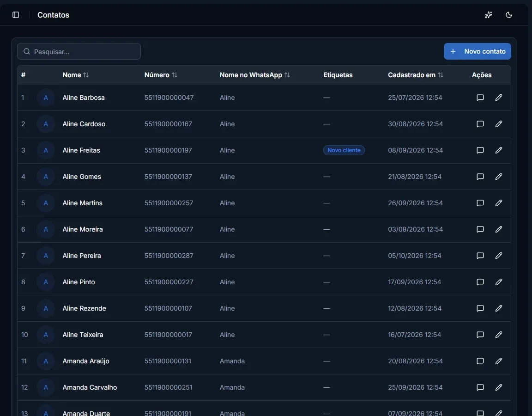This screenshot has height=416, width=532.
Task: Edit the Aline Pereira contact
Action: click(x=498, y=255)
